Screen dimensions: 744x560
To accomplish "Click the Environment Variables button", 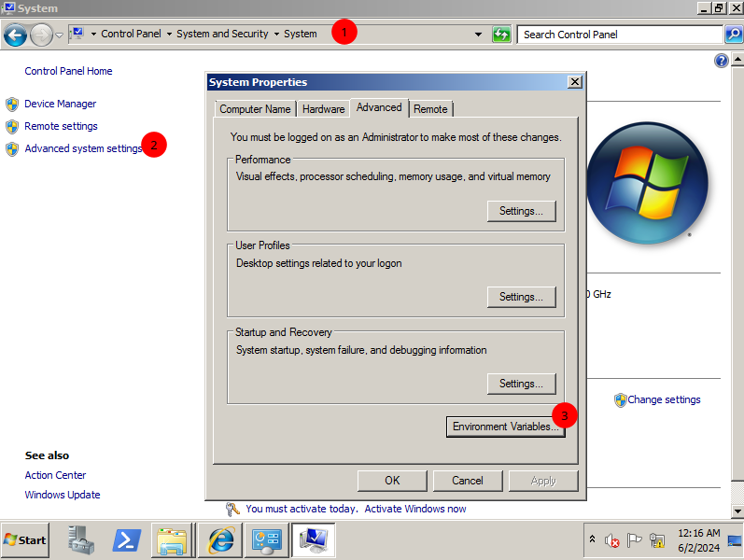I will 505,427.
